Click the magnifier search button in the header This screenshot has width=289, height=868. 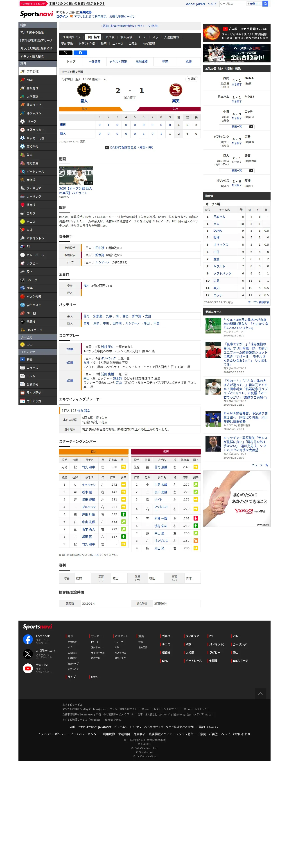[x=265, y=4]
